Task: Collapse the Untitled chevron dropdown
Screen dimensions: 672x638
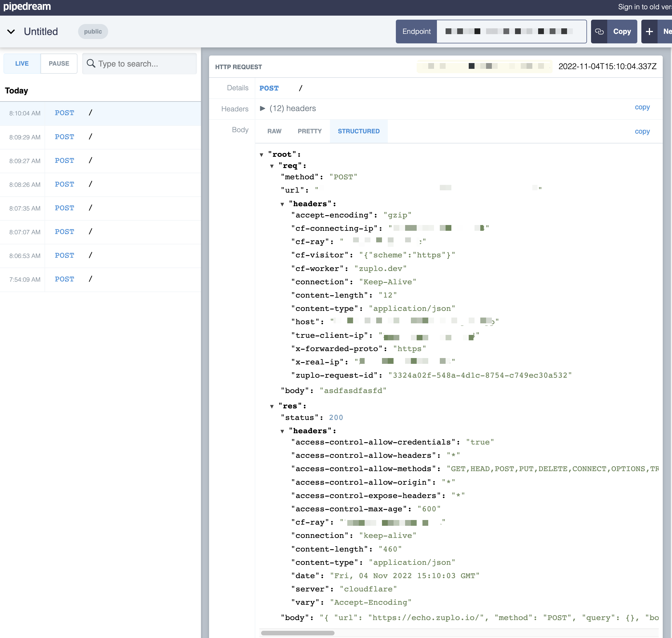Action: point(11,32)
